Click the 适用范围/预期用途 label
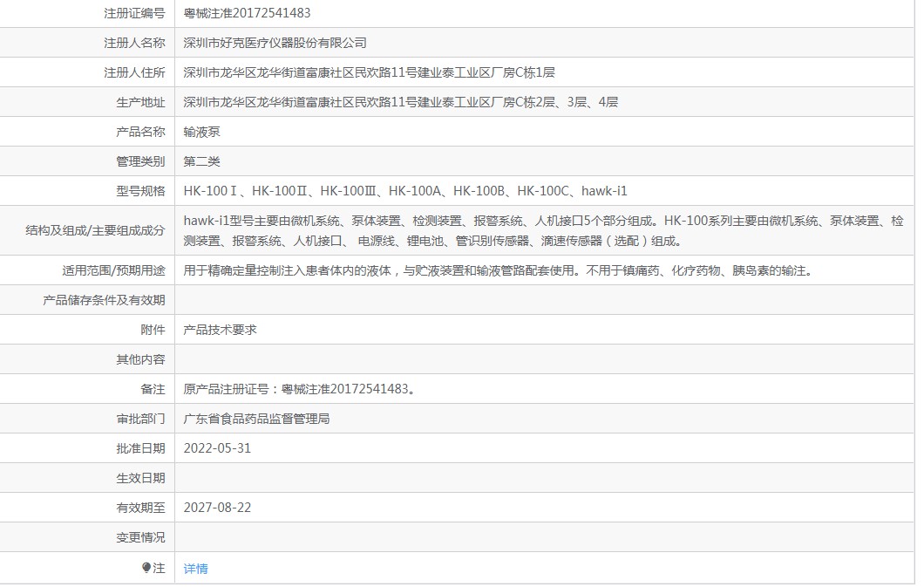Screen dimensions: 924x587 [113, 270]
